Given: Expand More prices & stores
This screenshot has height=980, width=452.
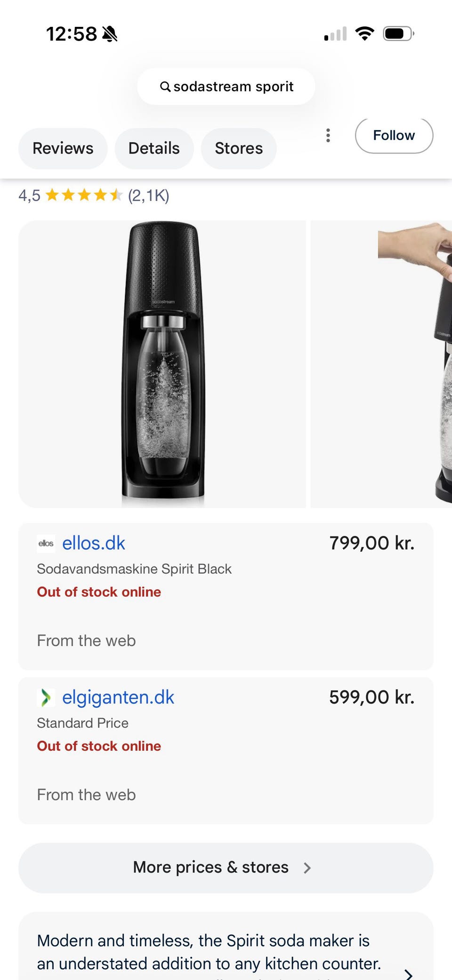Looking at the screenshot, I should 226,867.
